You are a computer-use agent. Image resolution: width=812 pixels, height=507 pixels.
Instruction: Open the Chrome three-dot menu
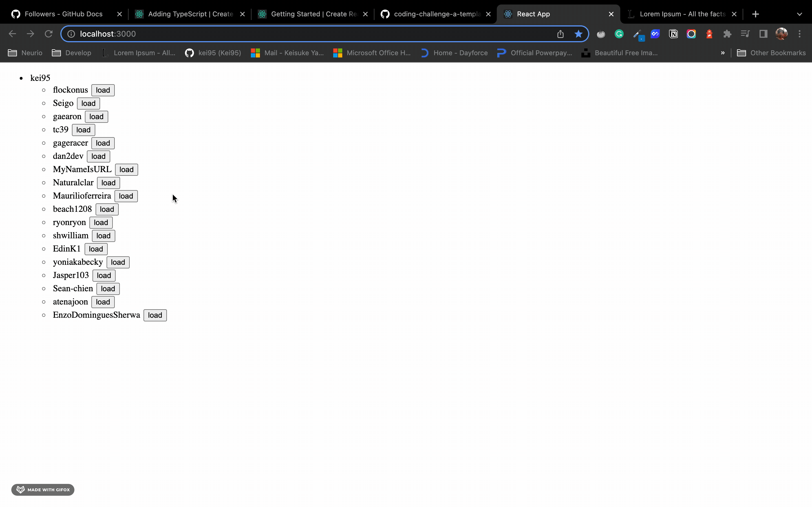click(x=800, y=34)
